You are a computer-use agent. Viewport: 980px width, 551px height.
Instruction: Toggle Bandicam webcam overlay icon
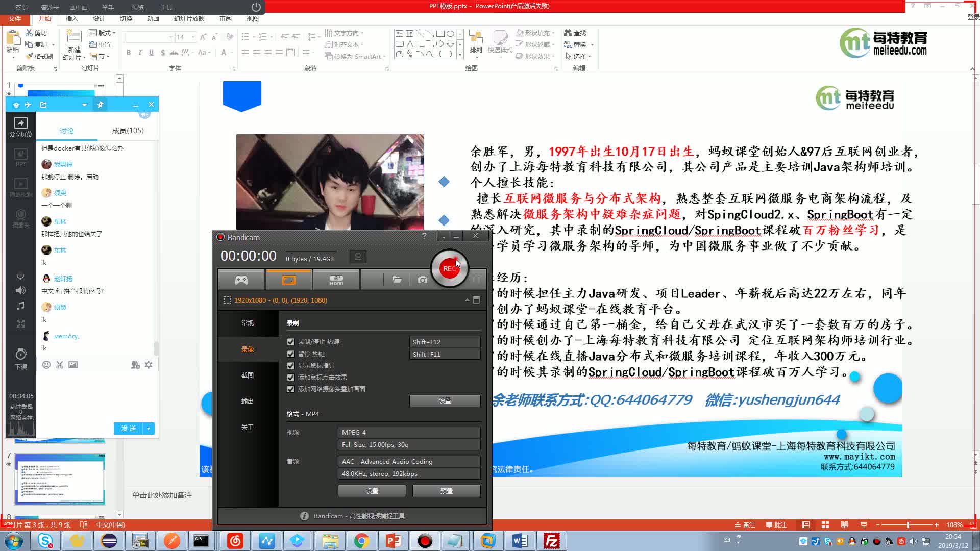pos(358,257)
